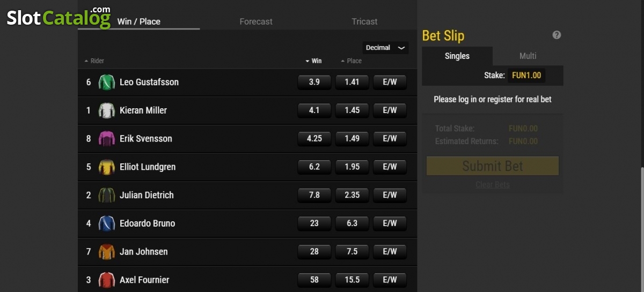
Task: Toggle the E/W bet for Leo Gustafsson
Action: (390, 82)
